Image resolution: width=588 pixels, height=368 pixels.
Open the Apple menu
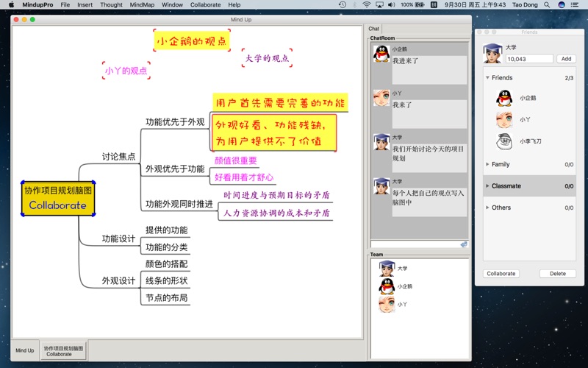click(11, 4)
